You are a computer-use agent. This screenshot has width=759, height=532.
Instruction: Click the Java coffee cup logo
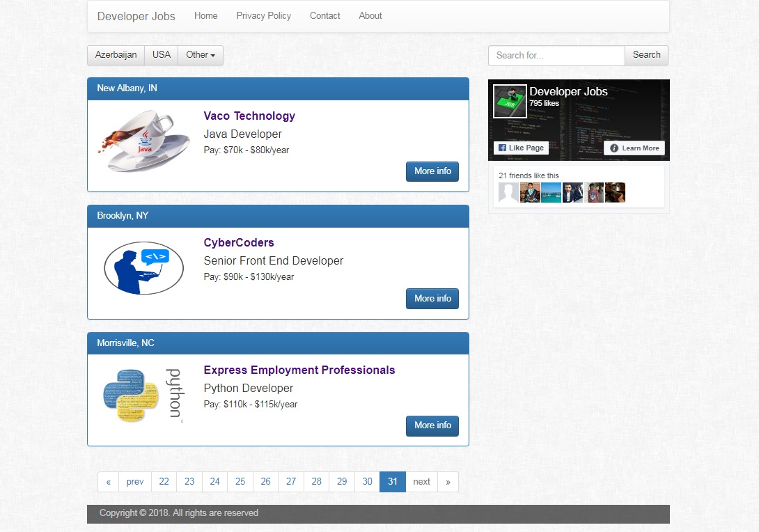tap(143, 141)
